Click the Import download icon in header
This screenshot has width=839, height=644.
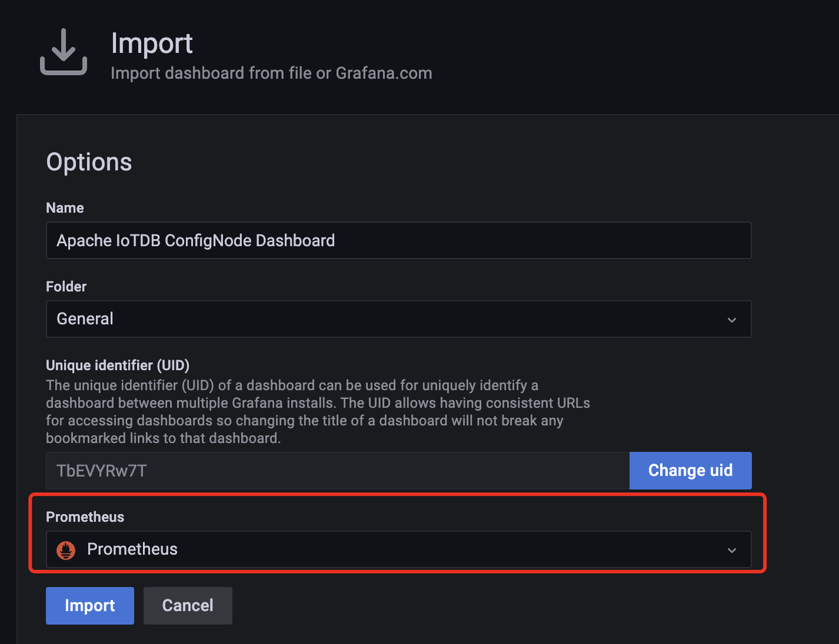pyautogui.click(x=64, y=52)
